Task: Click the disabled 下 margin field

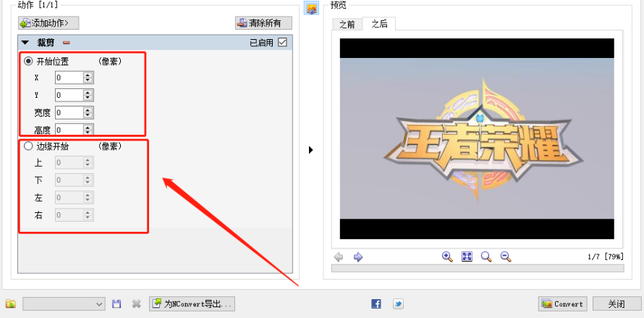Action: [75, 180]
